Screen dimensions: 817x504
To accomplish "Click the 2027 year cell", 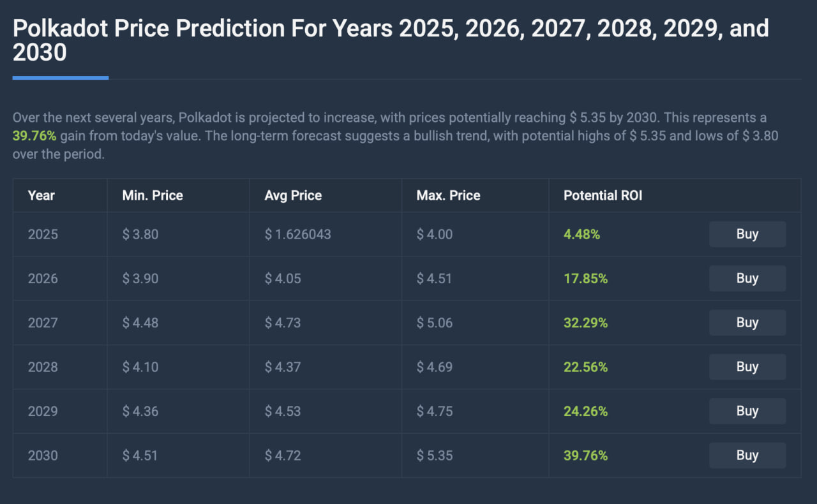I will coord(43,323).
